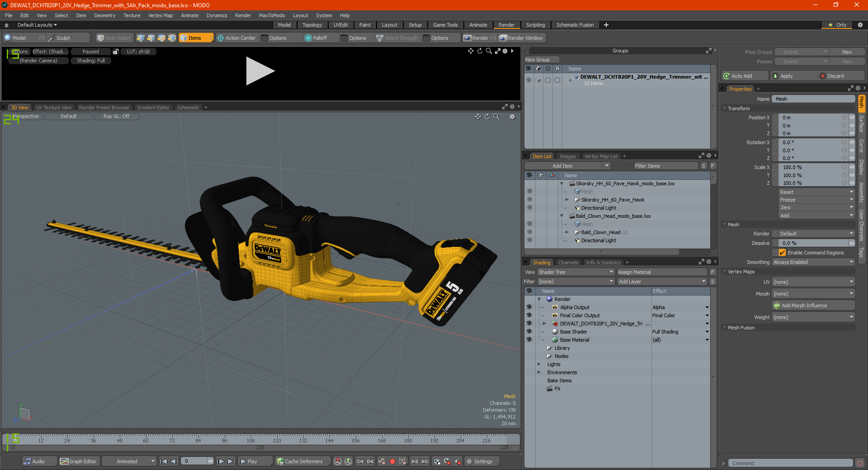This screenshot has width=868, height=470.
Task: Step to previous frame
Action: coord(174,461)
